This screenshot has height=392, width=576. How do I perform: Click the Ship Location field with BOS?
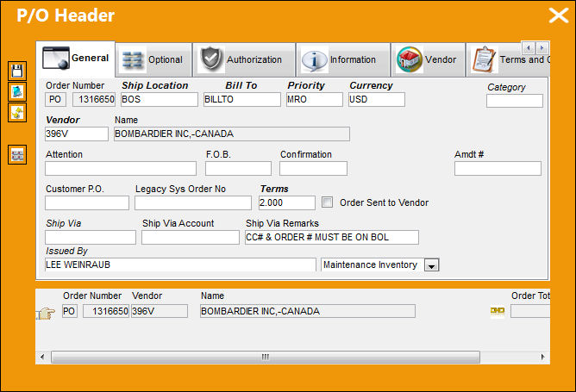(x=159, y=99)
